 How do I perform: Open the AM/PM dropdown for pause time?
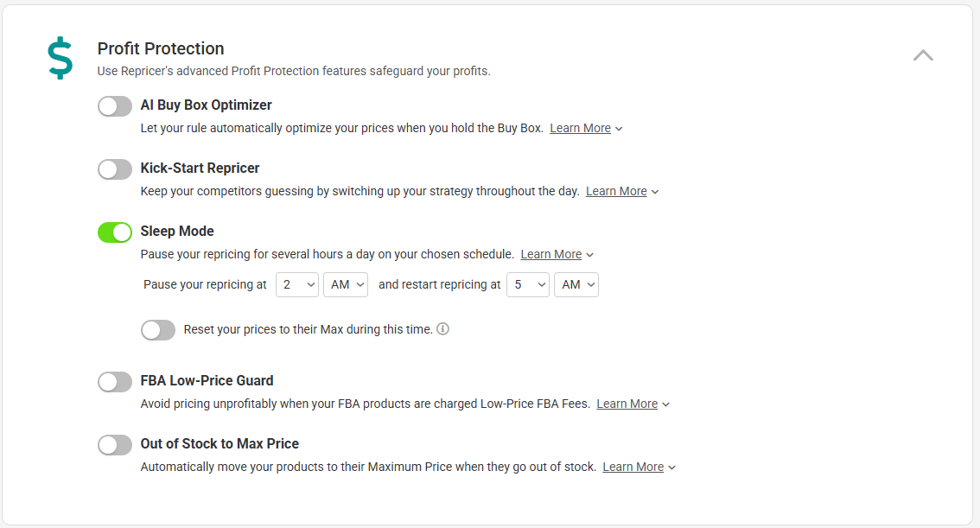coord(346,285)
